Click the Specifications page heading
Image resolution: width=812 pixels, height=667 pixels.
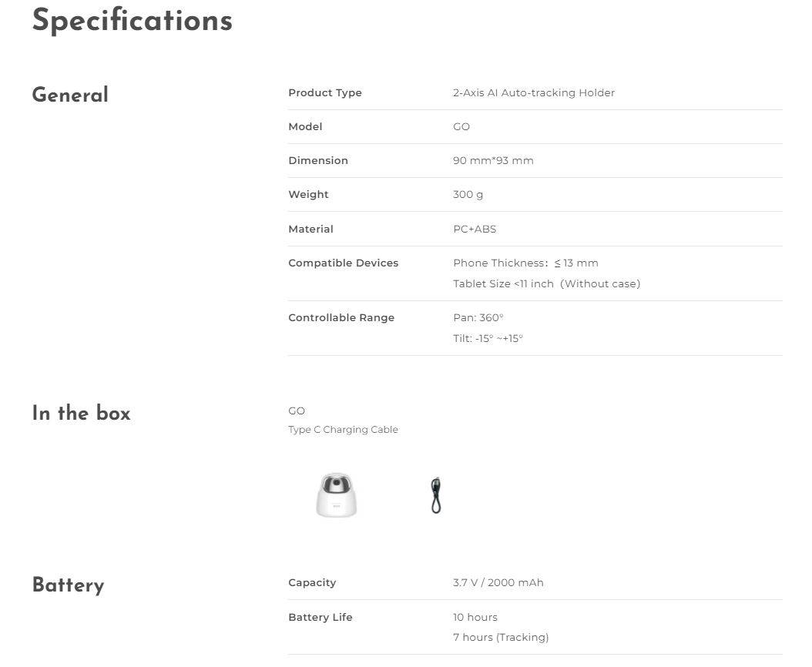[133, 21]
